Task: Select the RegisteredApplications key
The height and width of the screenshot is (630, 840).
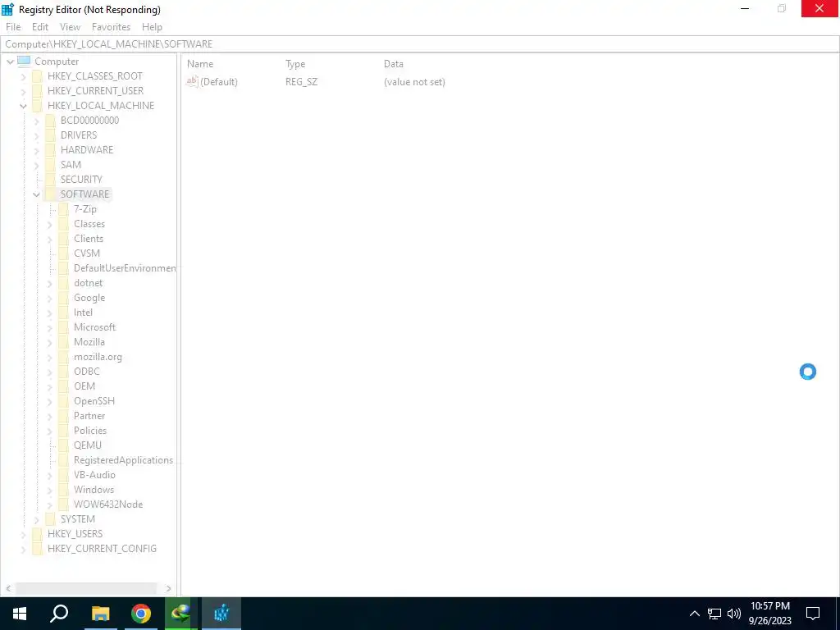Action: [x=123, y=460]
